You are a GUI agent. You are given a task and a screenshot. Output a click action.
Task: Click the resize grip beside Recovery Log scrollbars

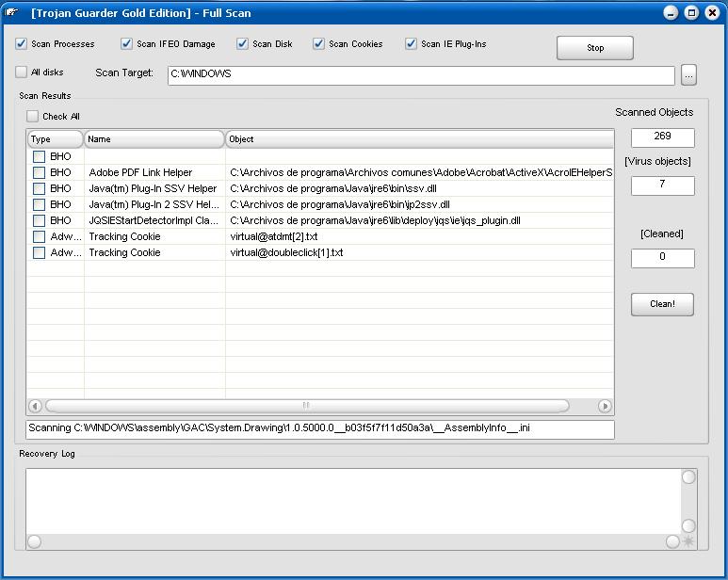pyautogui.click(x=688, y=541)
